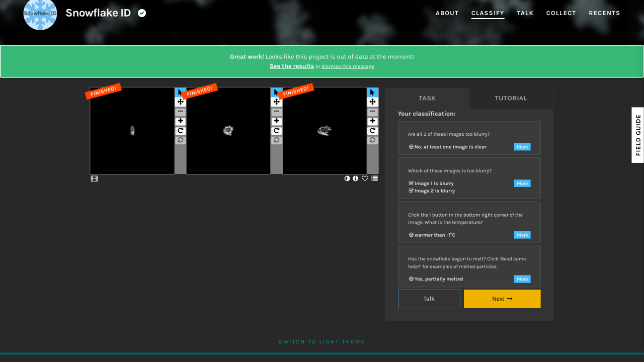Click 'See the results' link
Screen dimensions: 644x362
pos(292,66)
